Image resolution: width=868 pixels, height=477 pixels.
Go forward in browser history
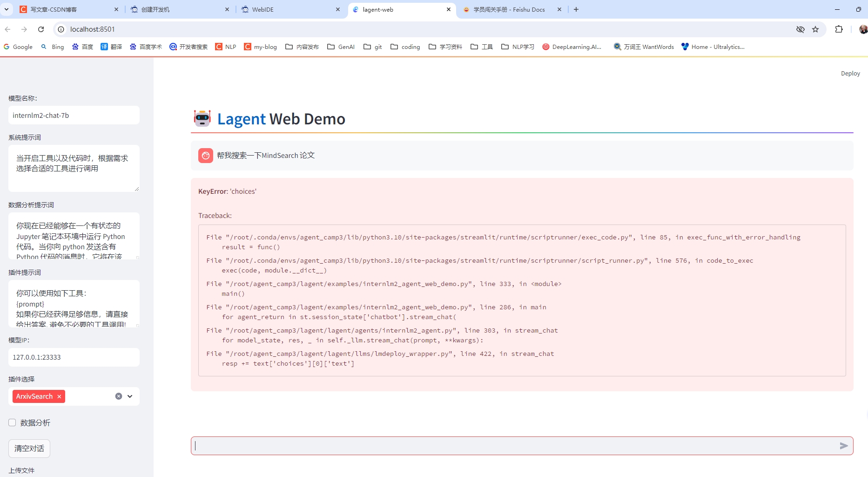pyautogui.click(x=24, y=29)
